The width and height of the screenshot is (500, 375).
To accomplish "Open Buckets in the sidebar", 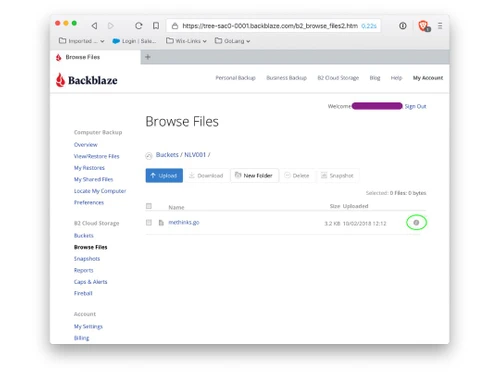I will click(x=84, y=235).
